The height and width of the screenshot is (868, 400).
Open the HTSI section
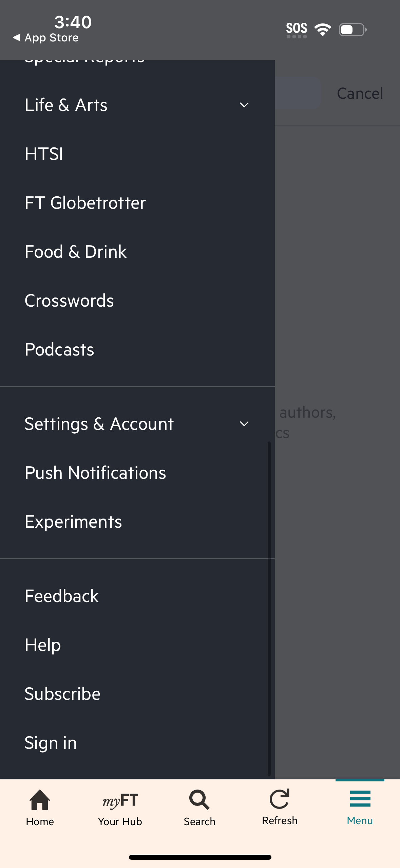pos(44,154)
